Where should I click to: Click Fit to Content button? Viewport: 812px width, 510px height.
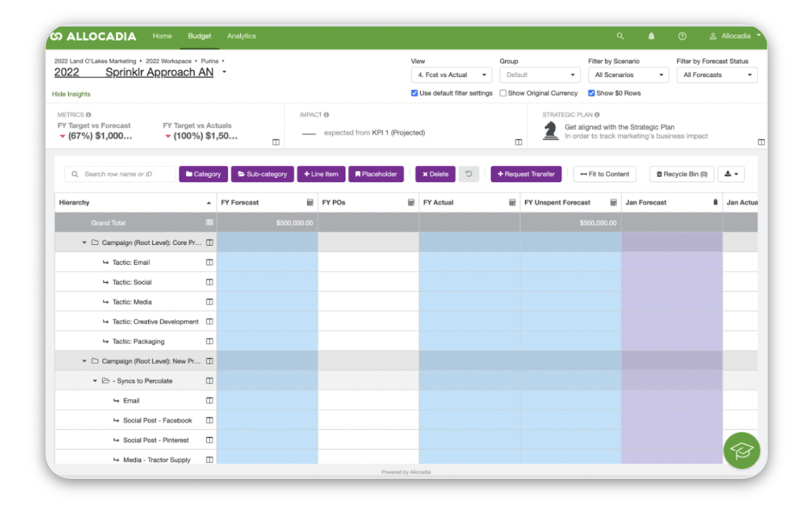tap(605, 174)
